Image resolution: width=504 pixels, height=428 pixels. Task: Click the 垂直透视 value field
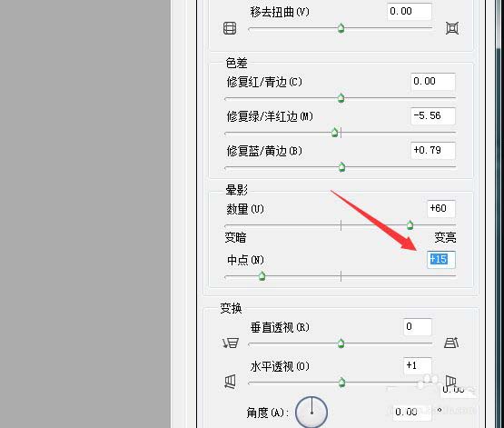[x=417, y=327]
